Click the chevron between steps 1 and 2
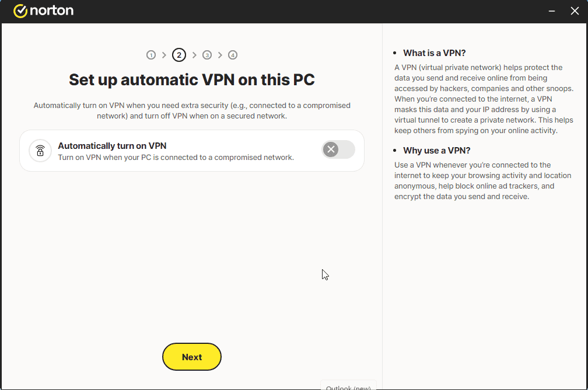The width and height of the screenshot is (588, 390). 164,55
